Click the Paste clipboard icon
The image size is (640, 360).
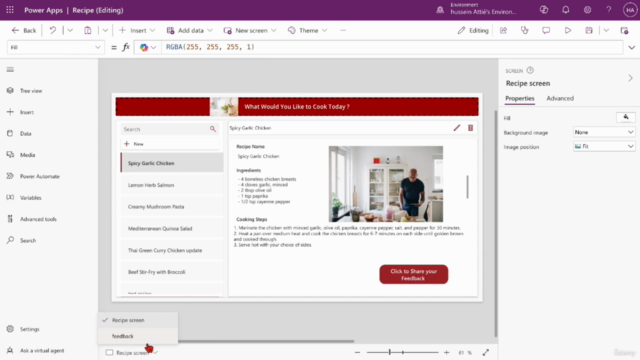point(88,31)
